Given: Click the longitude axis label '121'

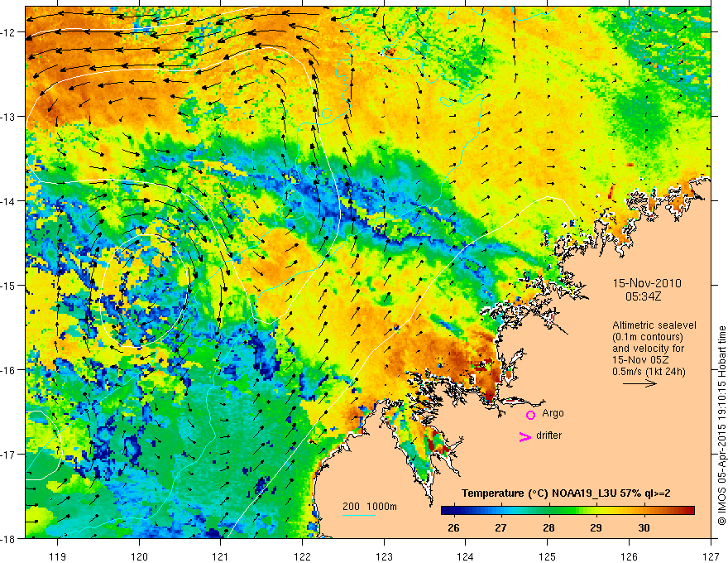Looking at the screenshot, I should point(221,556).
